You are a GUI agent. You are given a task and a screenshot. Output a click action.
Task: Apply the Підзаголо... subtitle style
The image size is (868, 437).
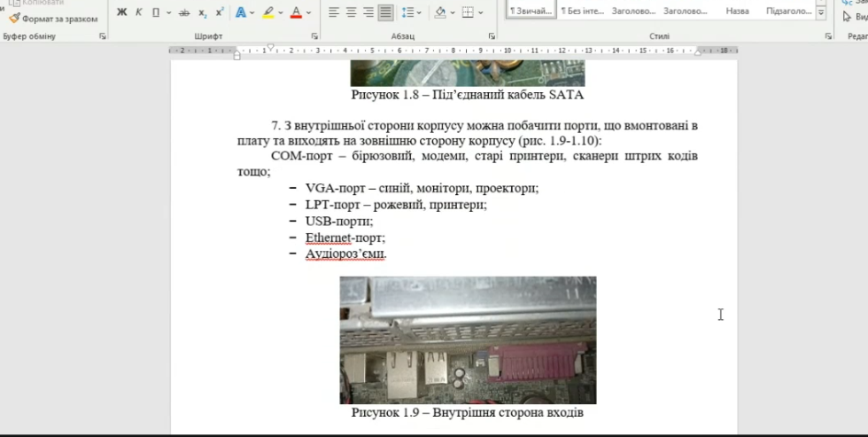pos(789,11)
